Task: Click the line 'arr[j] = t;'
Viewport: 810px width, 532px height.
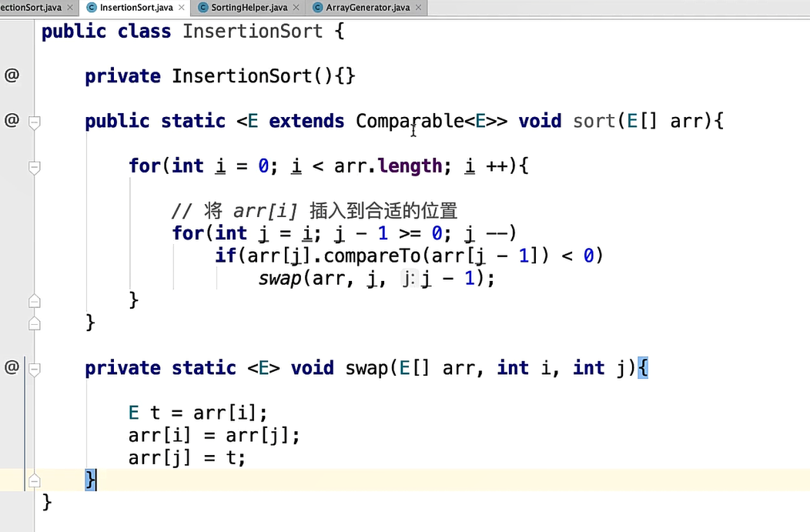Action: tap(187, 457)
